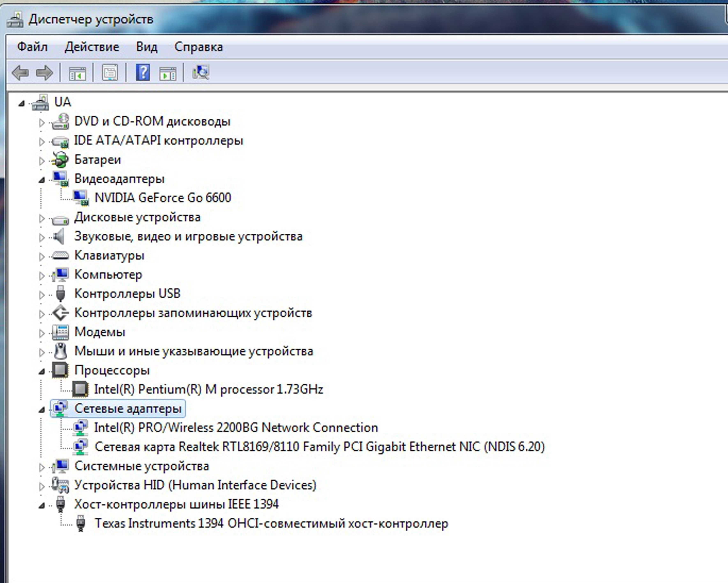Expand DVD и CD-ROM дисководы
This screenshot has height=583, width=728.
(x=42, y=123)
